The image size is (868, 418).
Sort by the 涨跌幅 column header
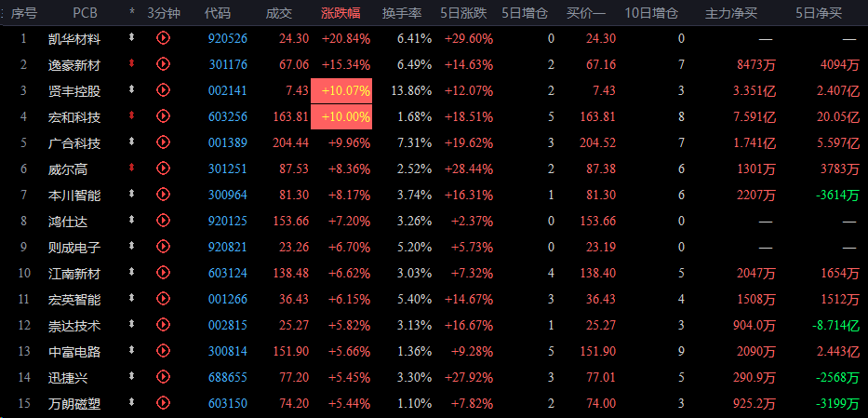pos(340,13)
